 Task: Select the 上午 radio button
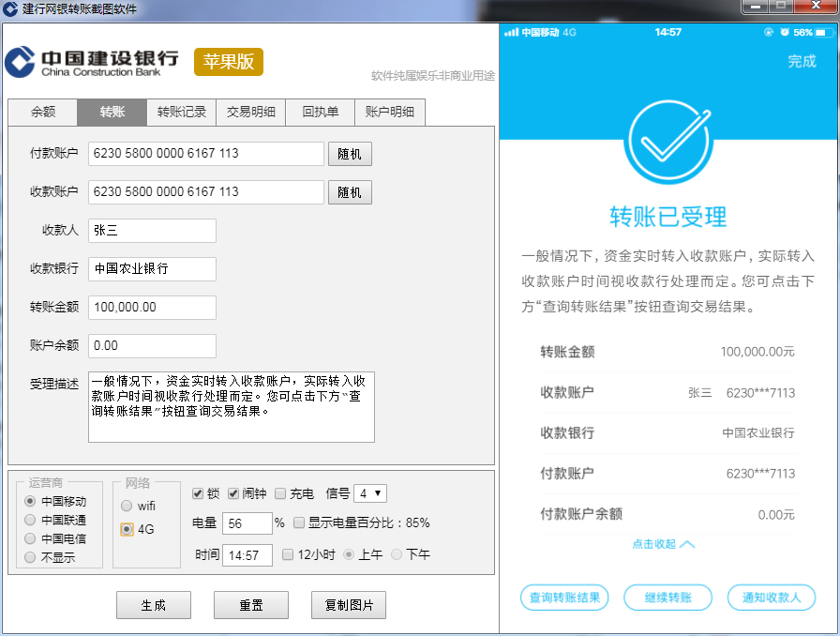(349, 554)
